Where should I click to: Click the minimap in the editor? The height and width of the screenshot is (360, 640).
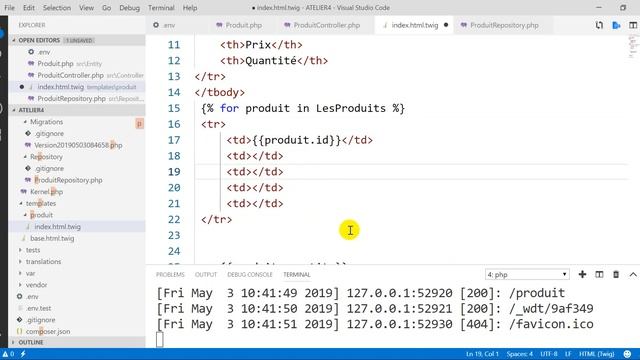coord(633,47)
